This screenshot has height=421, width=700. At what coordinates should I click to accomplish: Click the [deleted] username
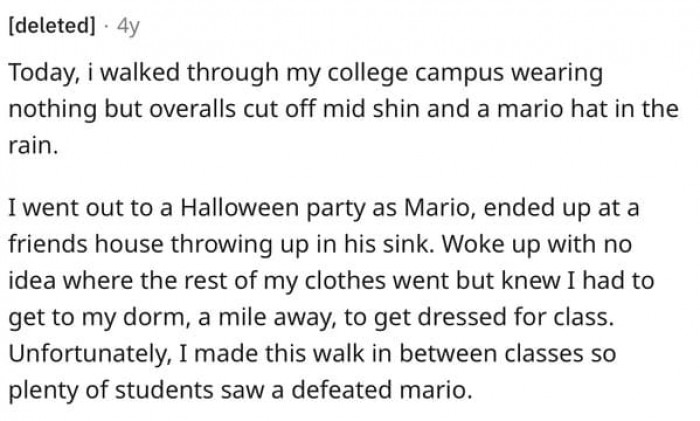point(52,26)
